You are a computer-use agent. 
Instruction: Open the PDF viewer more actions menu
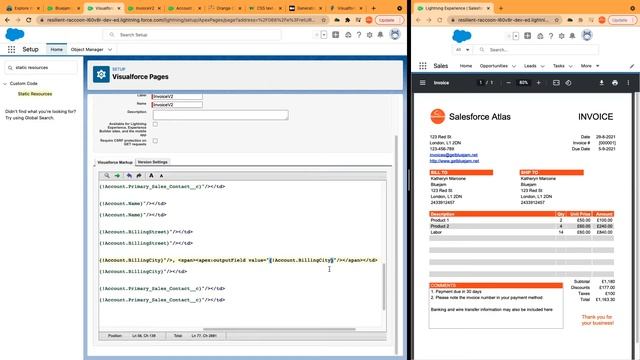628,83
